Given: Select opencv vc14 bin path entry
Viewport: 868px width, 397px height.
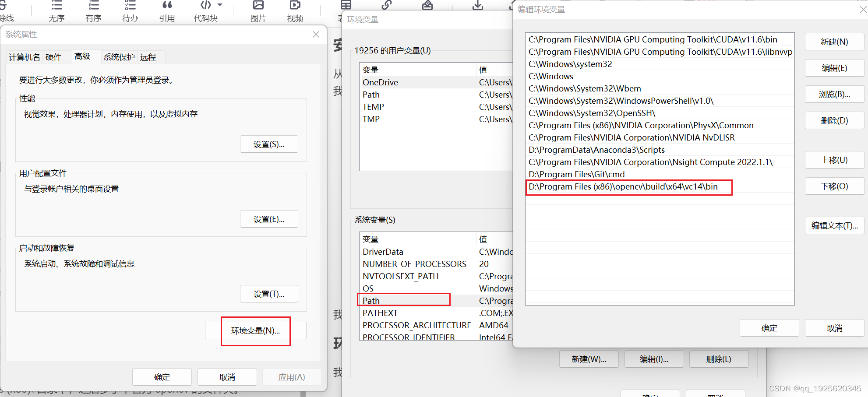Looking at the screenshot, I should [x=660, y=186].
